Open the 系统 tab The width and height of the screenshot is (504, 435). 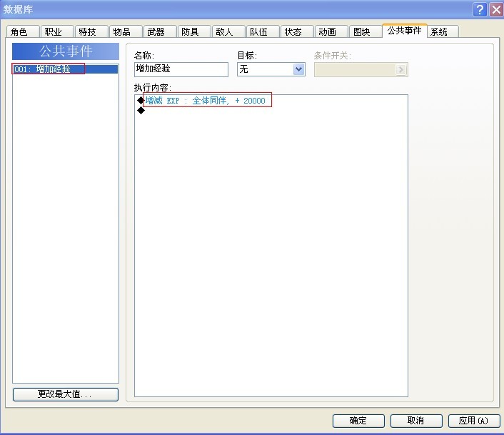[x=443, y=31]
